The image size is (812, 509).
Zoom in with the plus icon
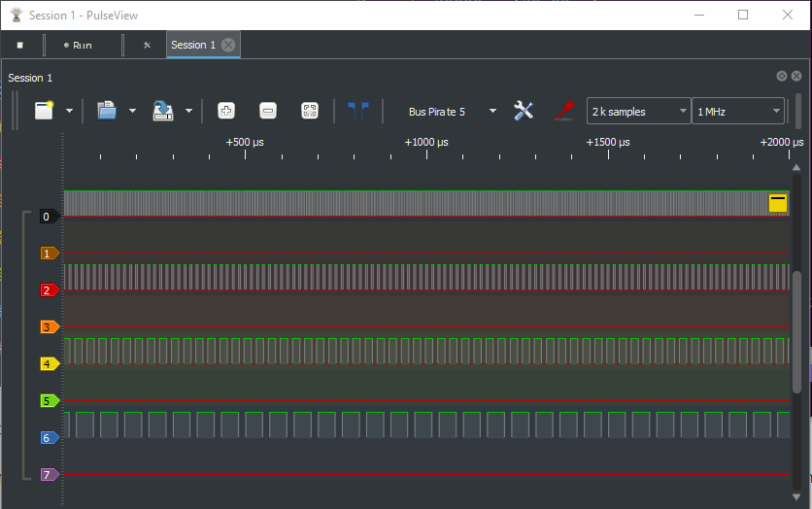pos(226,111)
